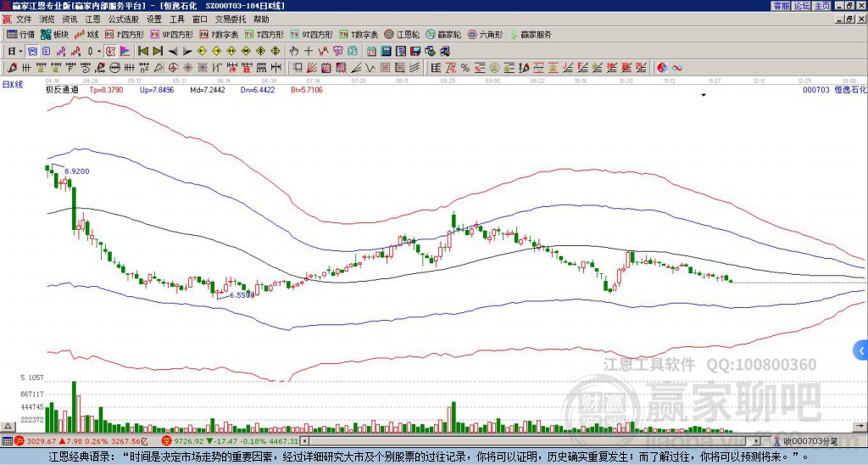Open the 帮助 menu
This screenshot has width=868, height=465.
point(261,20)
